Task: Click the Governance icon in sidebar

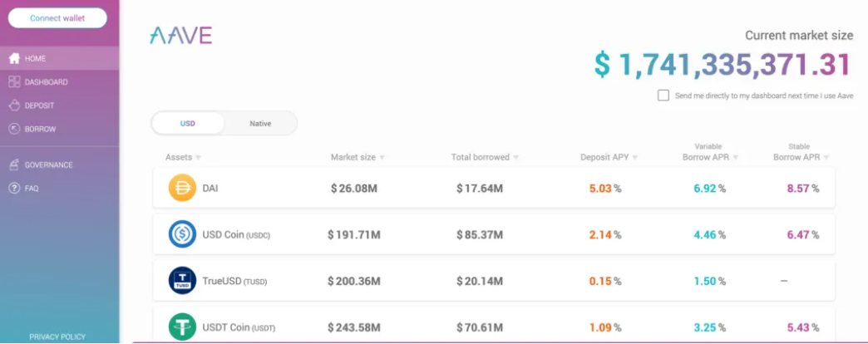Action: 14,165
